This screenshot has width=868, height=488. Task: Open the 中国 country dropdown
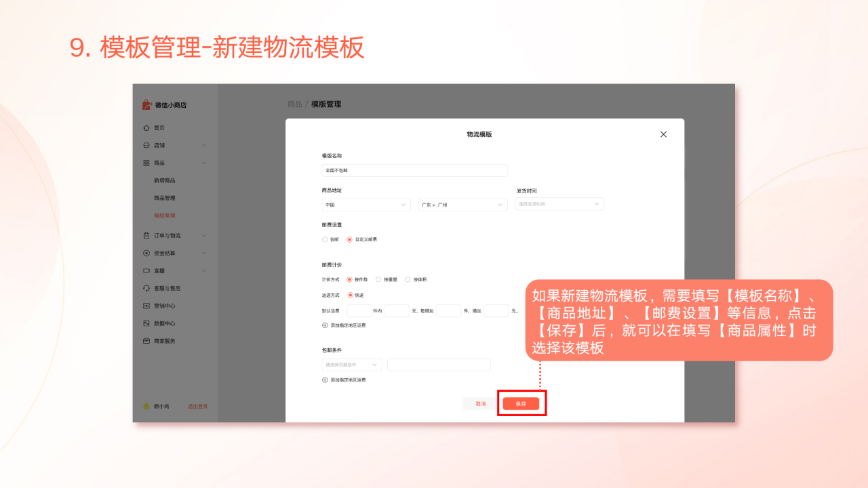(366, 205)
